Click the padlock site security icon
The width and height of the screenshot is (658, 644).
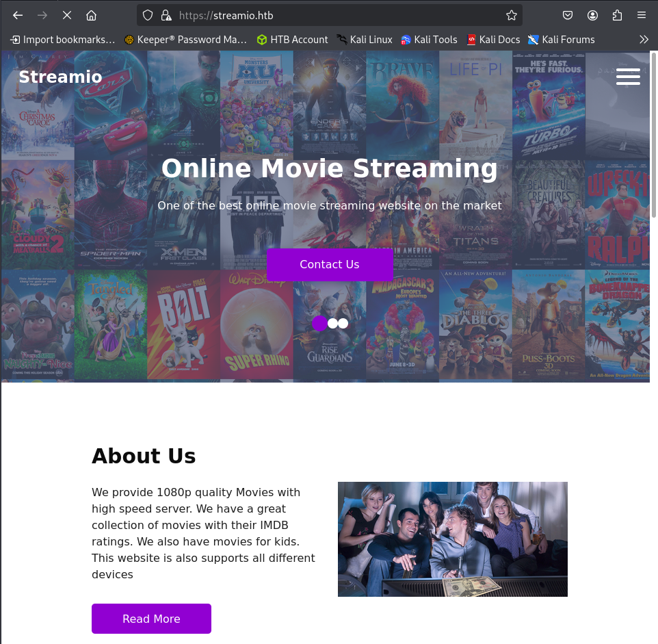[x=166, y=15]
